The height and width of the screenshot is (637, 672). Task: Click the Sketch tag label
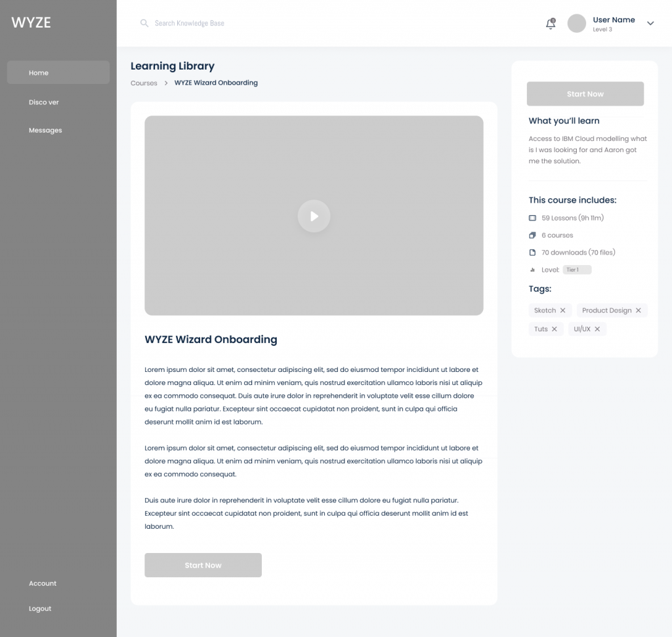click(545, 310)
